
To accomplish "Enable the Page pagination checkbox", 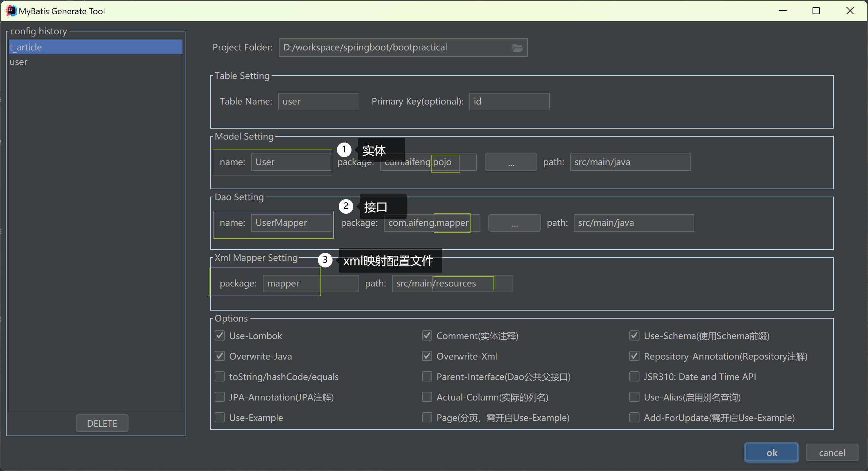I will 427,418.
